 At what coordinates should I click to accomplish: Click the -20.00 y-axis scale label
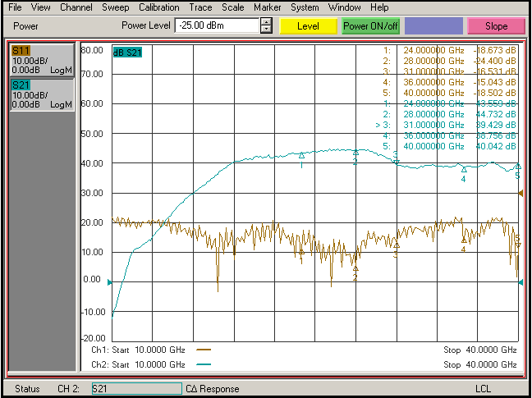94,338
